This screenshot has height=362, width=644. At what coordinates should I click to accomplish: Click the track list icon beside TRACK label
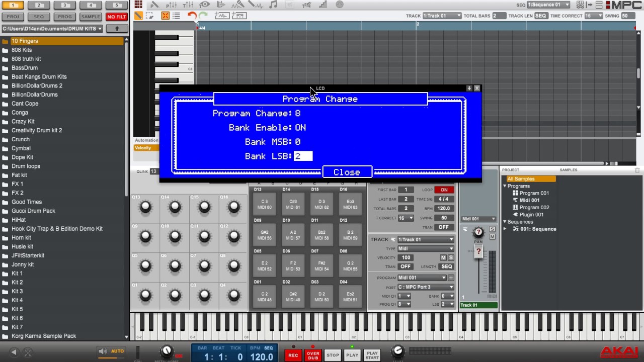pyautogui.click(x=393, y=239)
